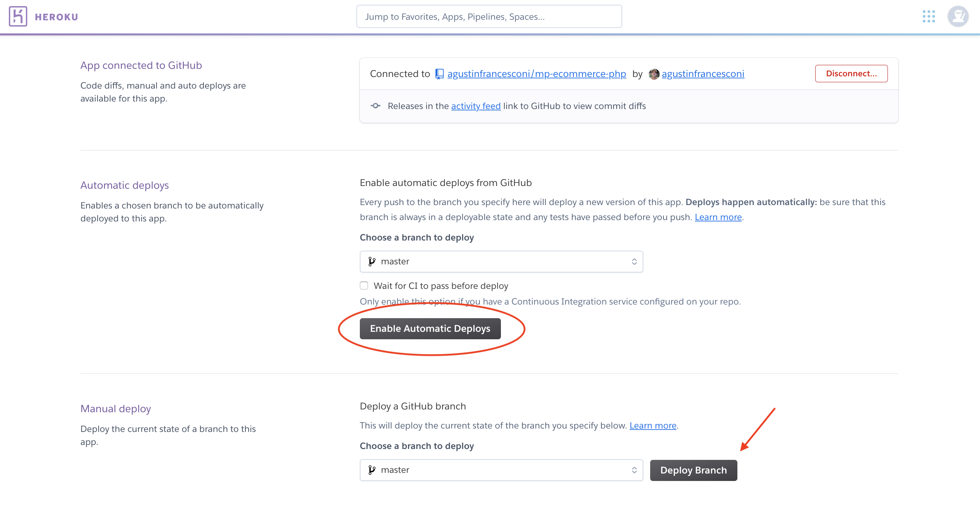This screenshot has height=513, width=980.
Task: Click the red Disconnect button
Action: coord(851,73)
